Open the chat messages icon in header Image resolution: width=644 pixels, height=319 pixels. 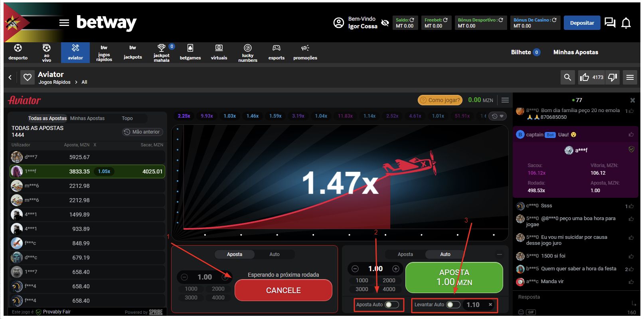610,23
